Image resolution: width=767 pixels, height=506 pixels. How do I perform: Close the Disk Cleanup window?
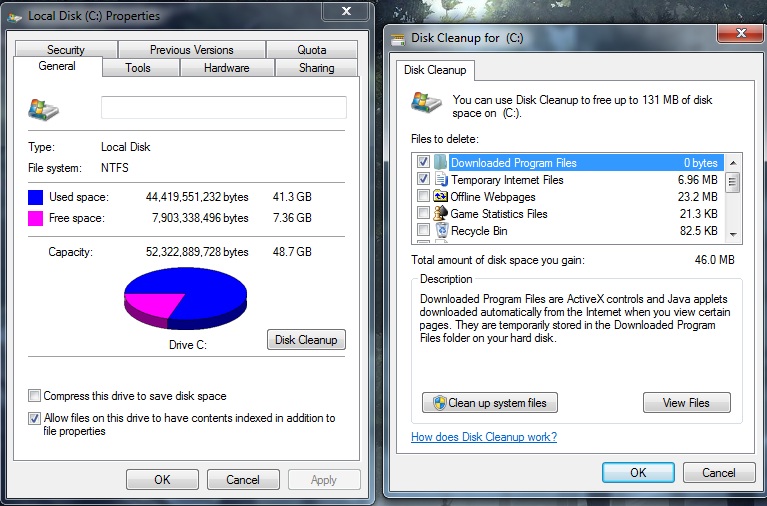pyautogui.click(x=741, y=33)
